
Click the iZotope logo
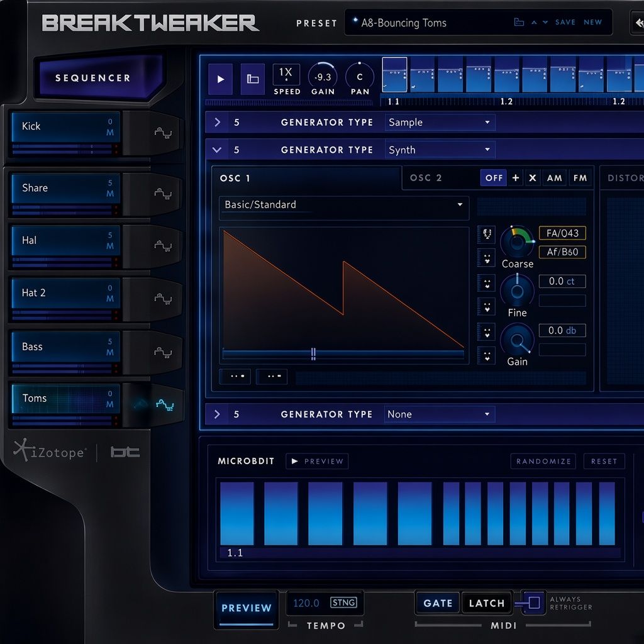(50, 450)
